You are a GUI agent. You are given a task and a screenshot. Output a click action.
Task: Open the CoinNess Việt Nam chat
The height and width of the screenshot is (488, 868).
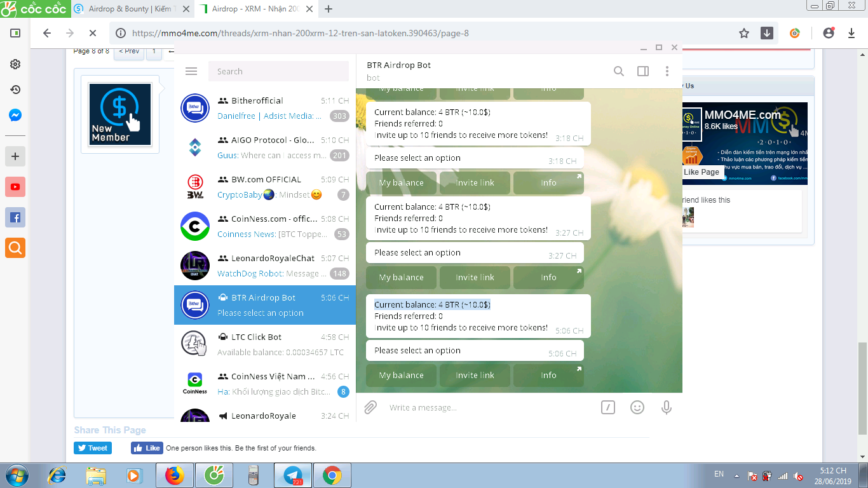(x=265, y=384)
